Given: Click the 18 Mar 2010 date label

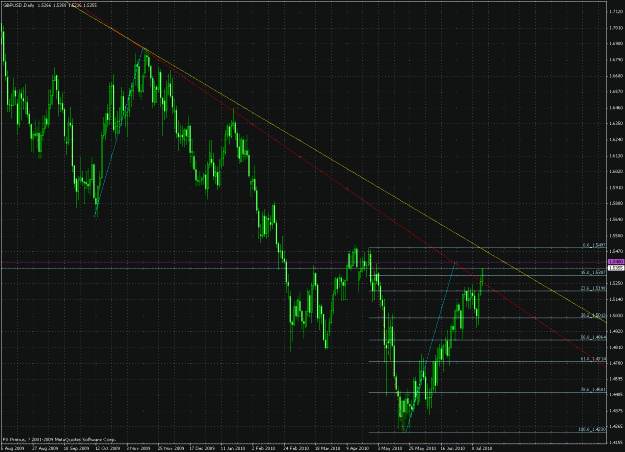Looking at the screenshot, I should tap(328, 448).
